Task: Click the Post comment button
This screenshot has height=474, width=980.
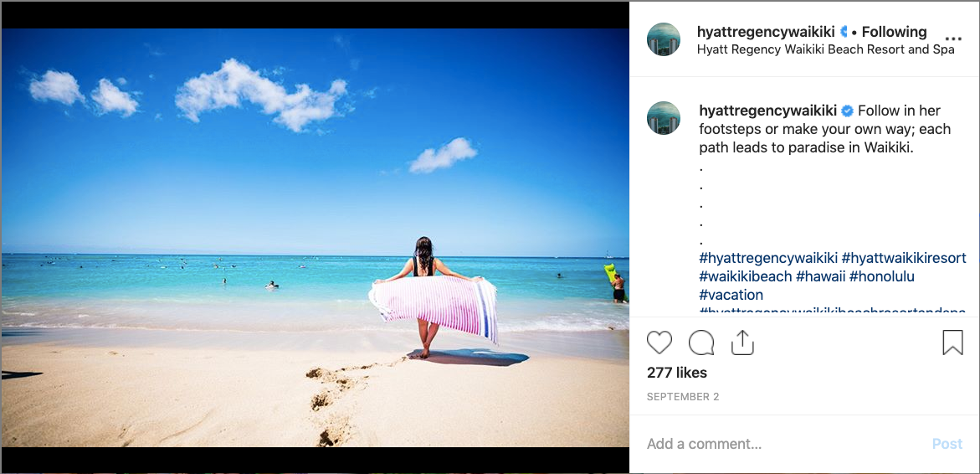Action: [947, 444]
